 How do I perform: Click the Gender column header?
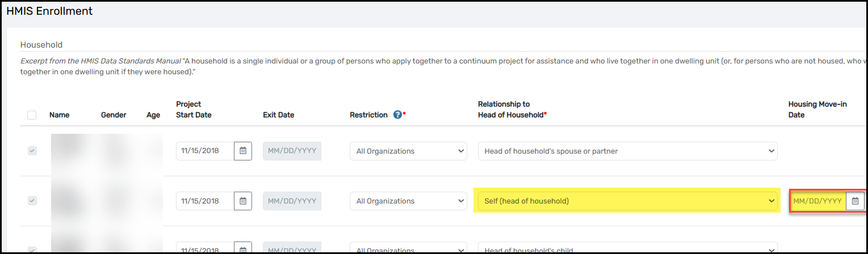[114, 115]
